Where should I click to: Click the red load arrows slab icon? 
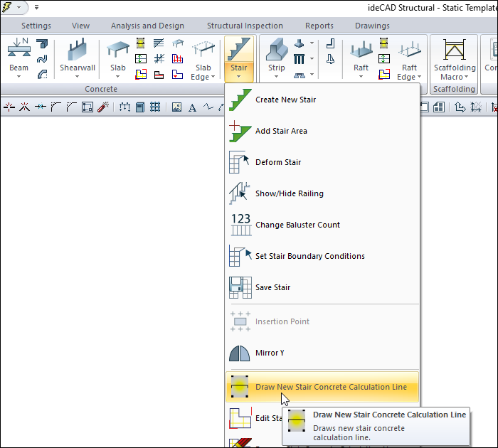(x=177, y=59)
